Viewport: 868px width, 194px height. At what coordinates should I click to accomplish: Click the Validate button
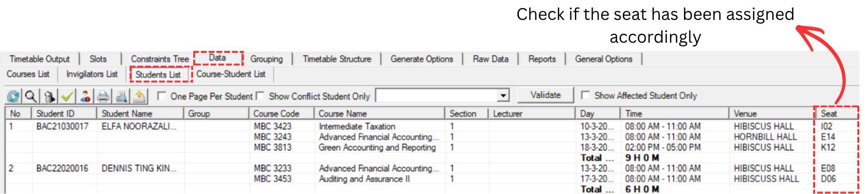coord(546,95)
